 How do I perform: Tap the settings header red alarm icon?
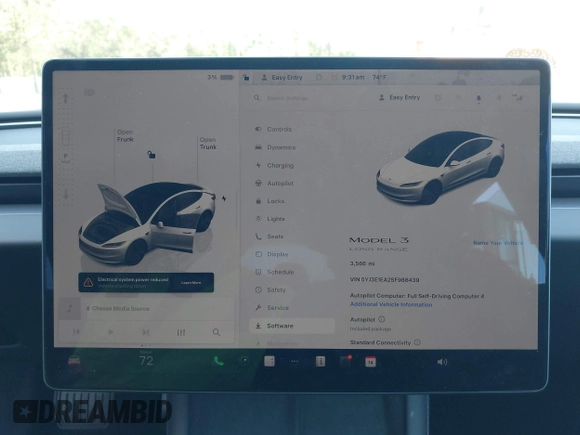tap(438, 98)
